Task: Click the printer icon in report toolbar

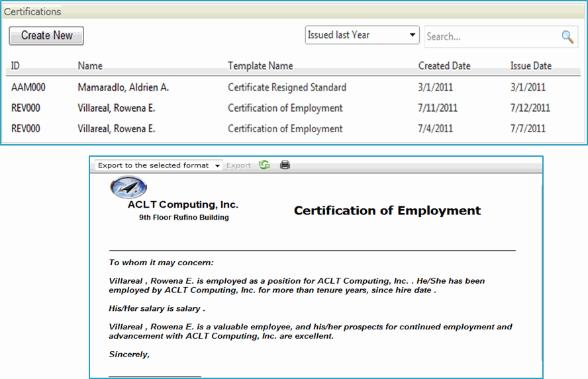Action: pos(285,165)
